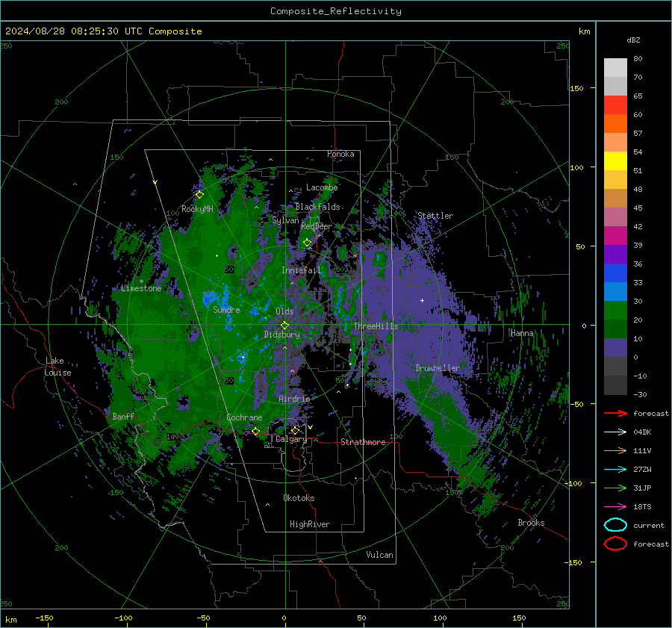Click the Lacombe town label
Image resolution: width=672 pixels, height=628 pixels.
pos(322,187)
